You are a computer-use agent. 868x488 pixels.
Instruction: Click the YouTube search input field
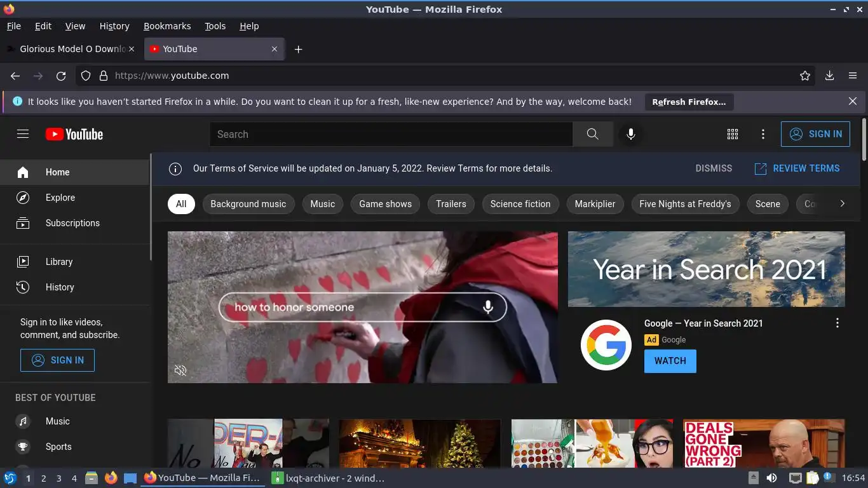pos(391,134)
